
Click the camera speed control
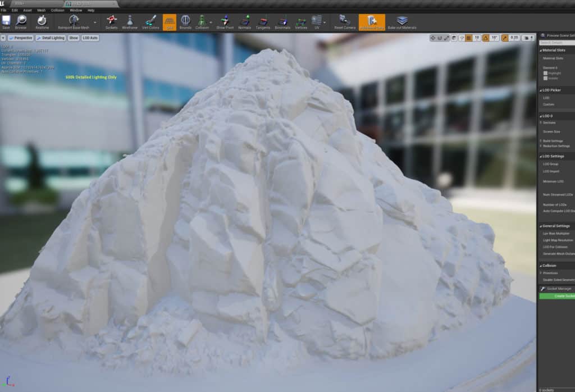528,38
